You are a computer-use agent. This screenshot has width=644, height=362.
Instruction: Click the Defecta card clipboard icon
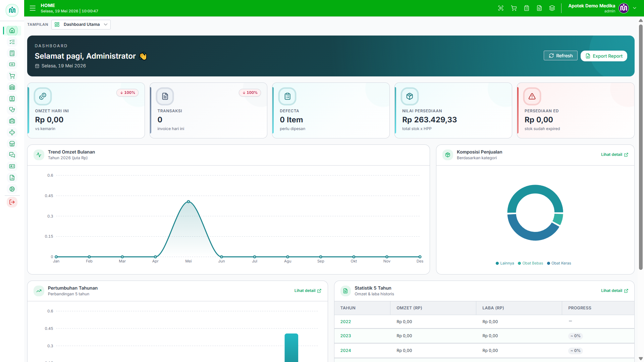287,97
